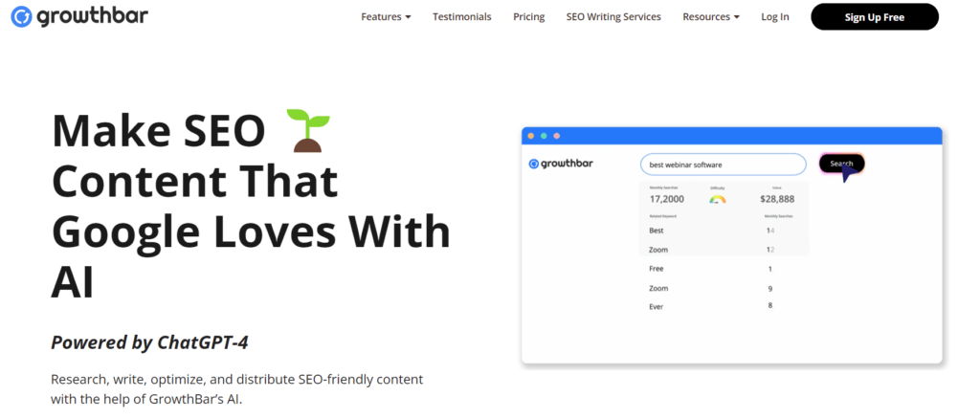Click the difficulty gauge icon

click(718, 200)
